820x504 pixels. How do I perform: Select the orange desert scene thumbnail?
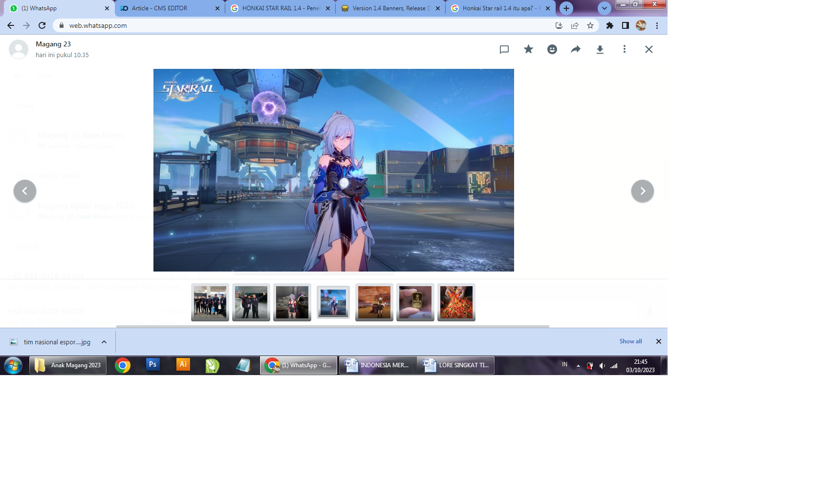coord(374,302)
